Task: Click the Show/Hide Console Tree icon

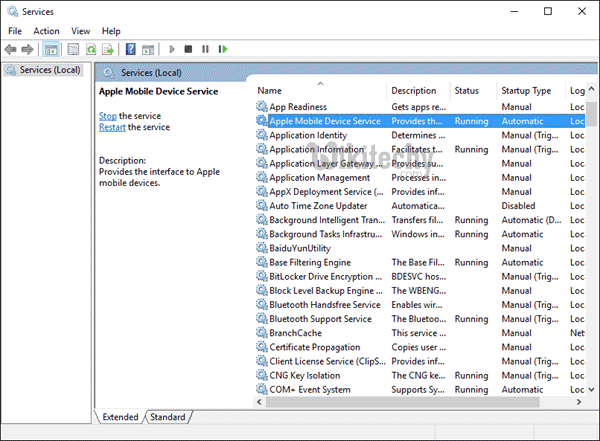Action: tap(51, 49)
